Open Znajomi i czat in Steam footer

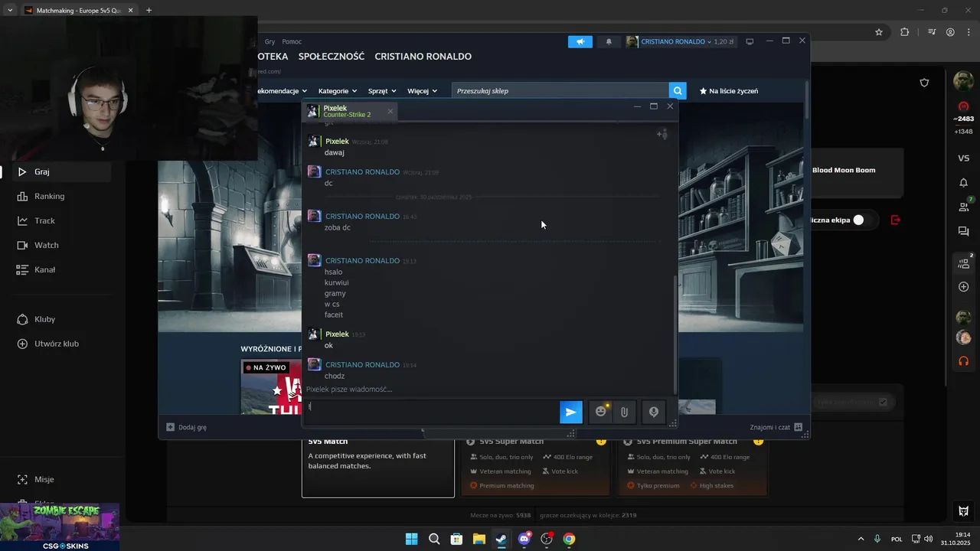[776, 427]
